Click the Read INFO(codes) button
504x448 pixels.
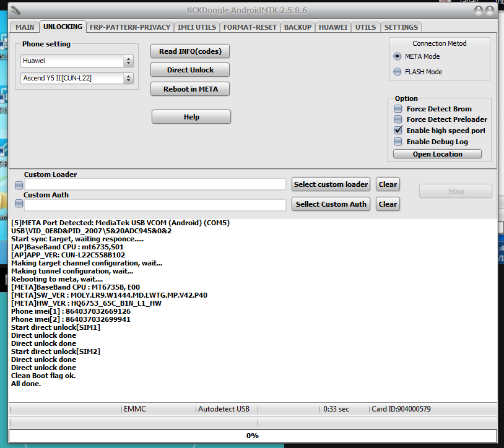[190, 51]
